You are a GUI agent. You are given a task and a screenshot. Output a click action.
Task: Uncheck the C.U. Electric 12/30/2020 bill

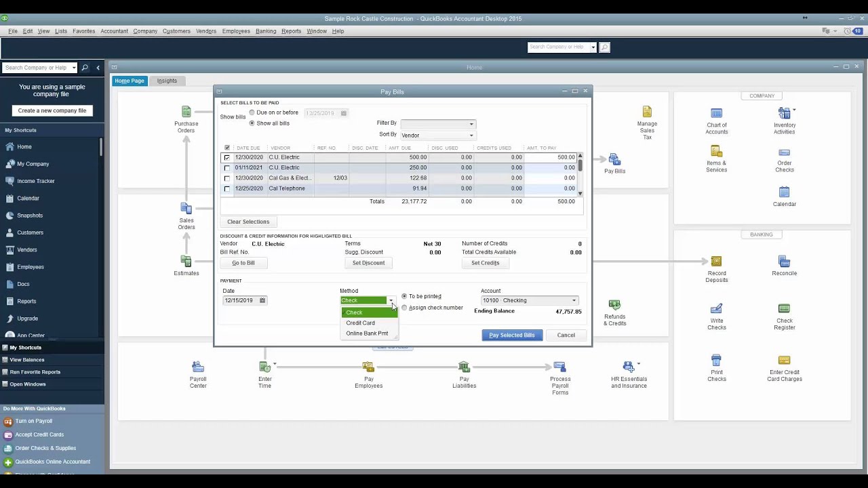tap(227, 157)
